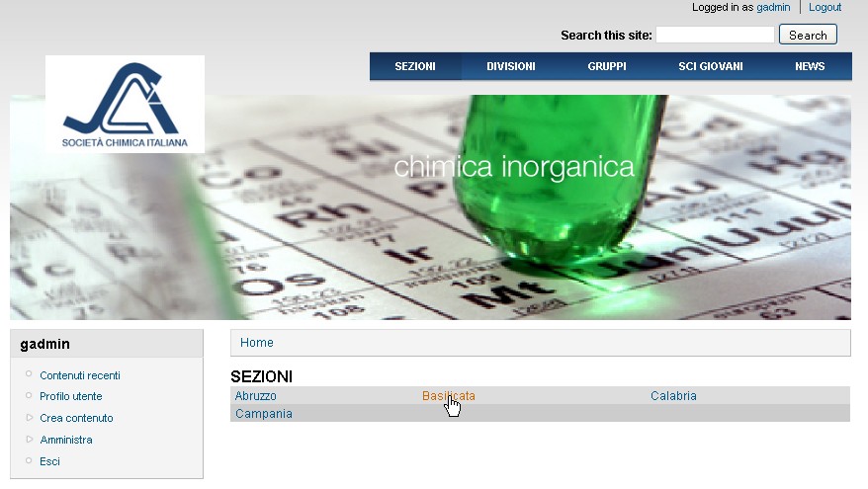
Task: Click the Società Chimica Italiana logo
Action: point(125,104)
